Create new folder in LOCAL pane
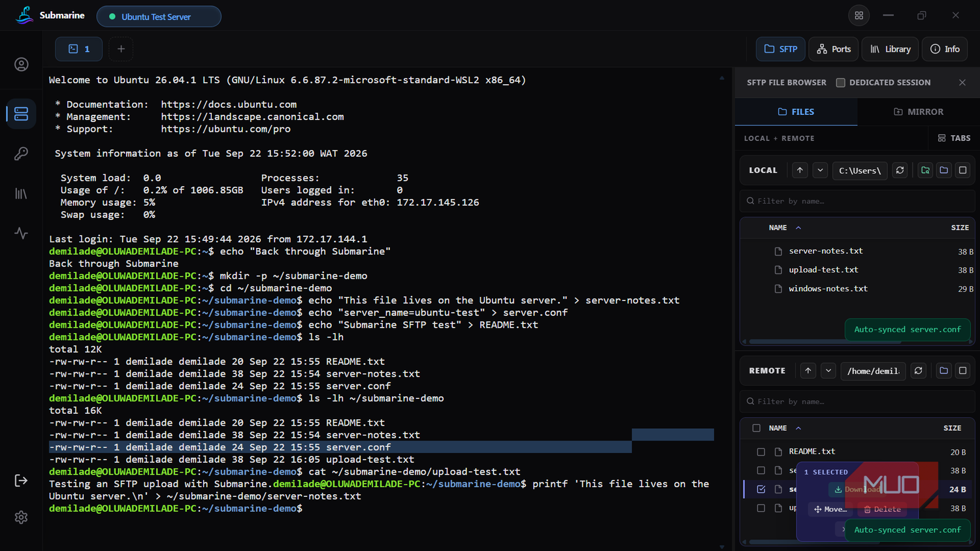This screenshot has width=980, height=551. point(944,170)
